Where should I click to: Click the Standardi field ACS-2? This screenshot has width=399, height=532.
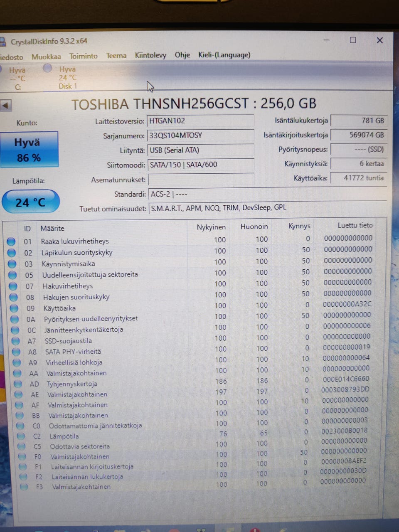point(267,194)
